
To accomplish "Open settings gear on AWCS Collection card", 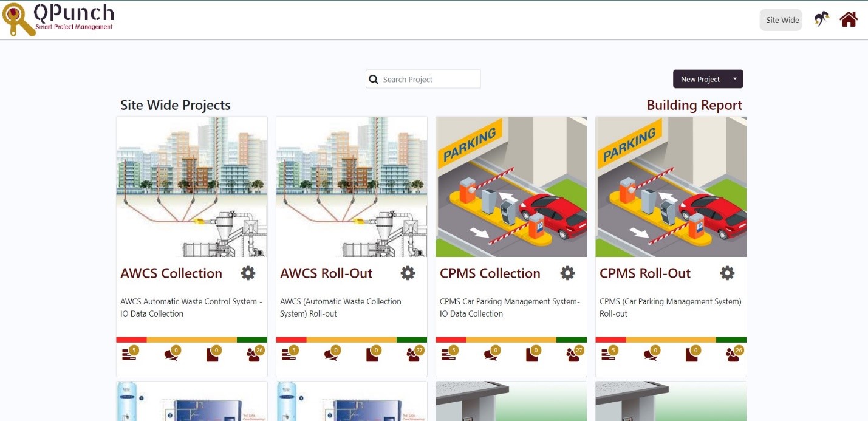I will (x=248, y=273).
